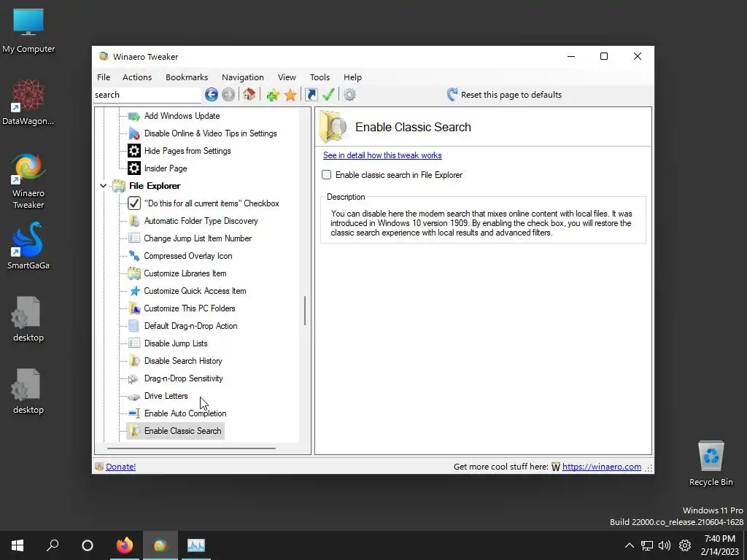Click the tree panel vertical scrollbar thumb
This screenshot has width=747, height=560.
305,311
